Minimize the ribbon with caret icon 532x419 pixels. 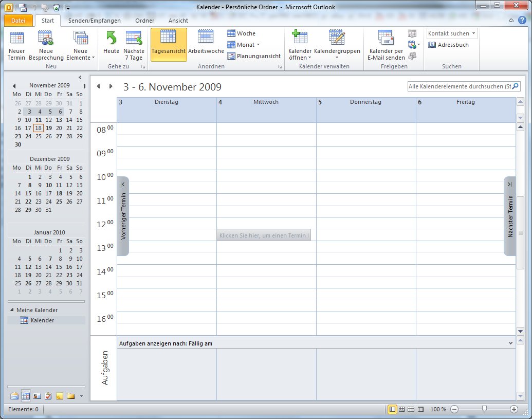511,21
